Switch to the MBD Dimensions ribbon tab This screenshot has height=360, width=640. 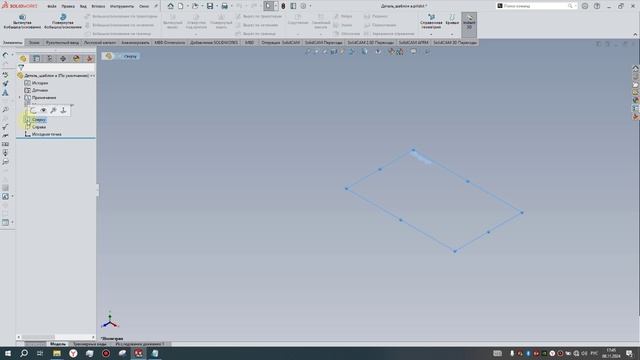click(x=170, y=42)
